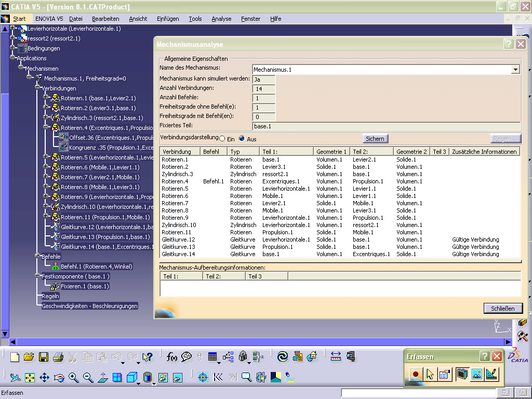Collapse the Festkomponente tree node
Image resolution: width=532 pixels, height=399 pixels.
coord(37,276)
